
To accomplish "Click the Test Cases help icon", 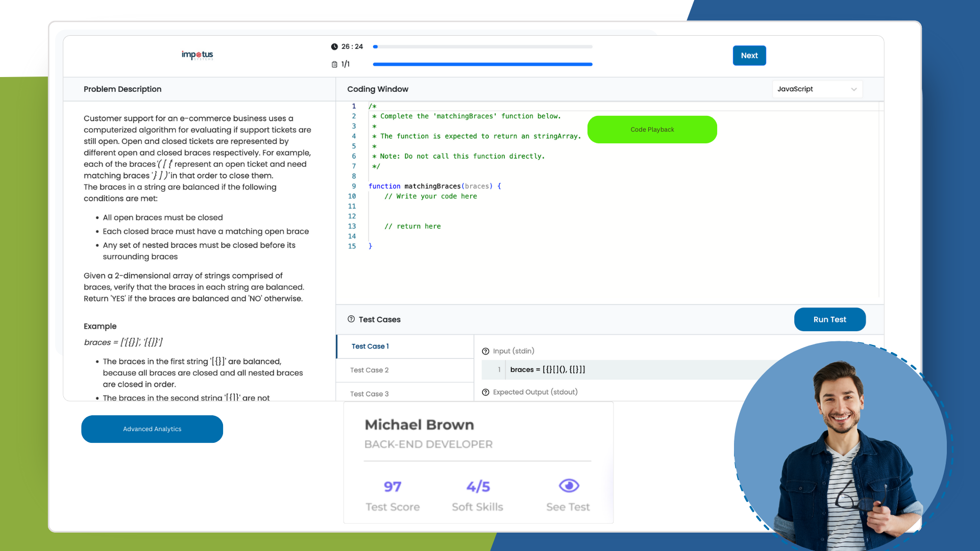I will (351, 319).
